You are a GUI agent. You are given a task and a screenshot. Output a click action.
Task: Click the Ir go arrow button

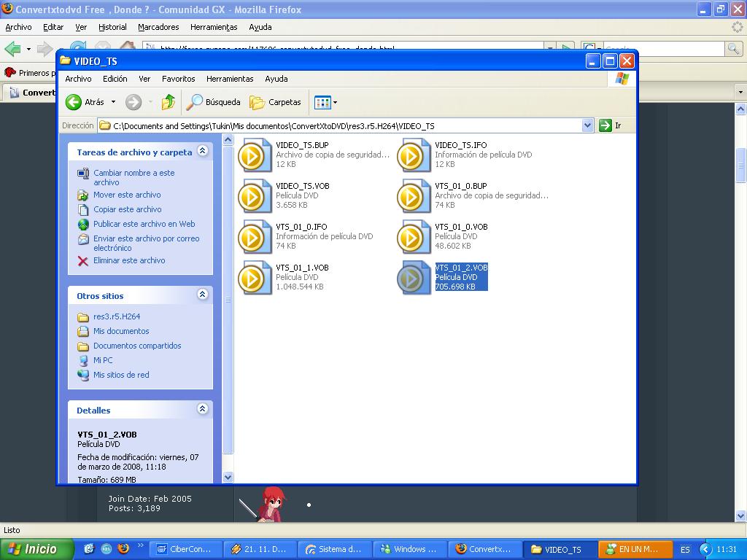pos(605,125)
